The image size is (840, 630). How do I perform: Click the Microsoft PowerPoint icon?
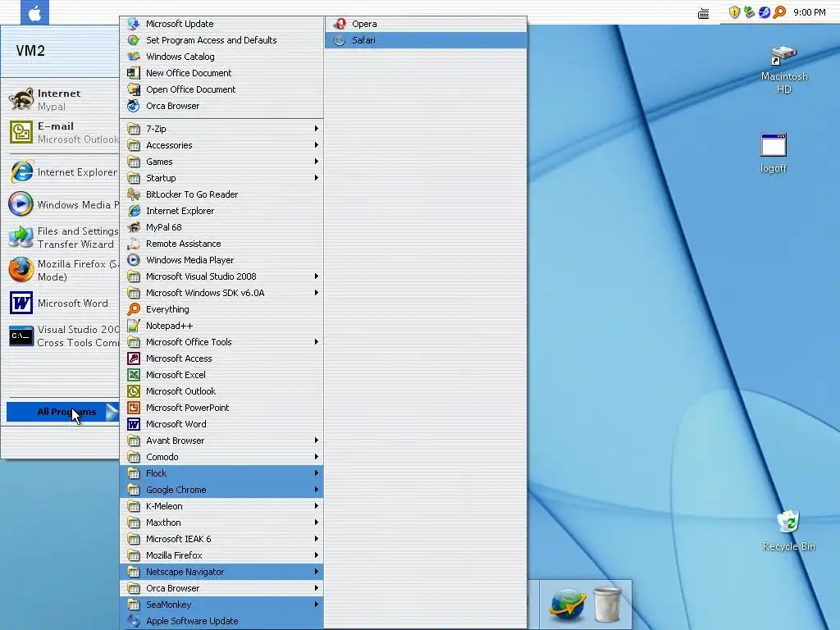click(x=134, y=408)
